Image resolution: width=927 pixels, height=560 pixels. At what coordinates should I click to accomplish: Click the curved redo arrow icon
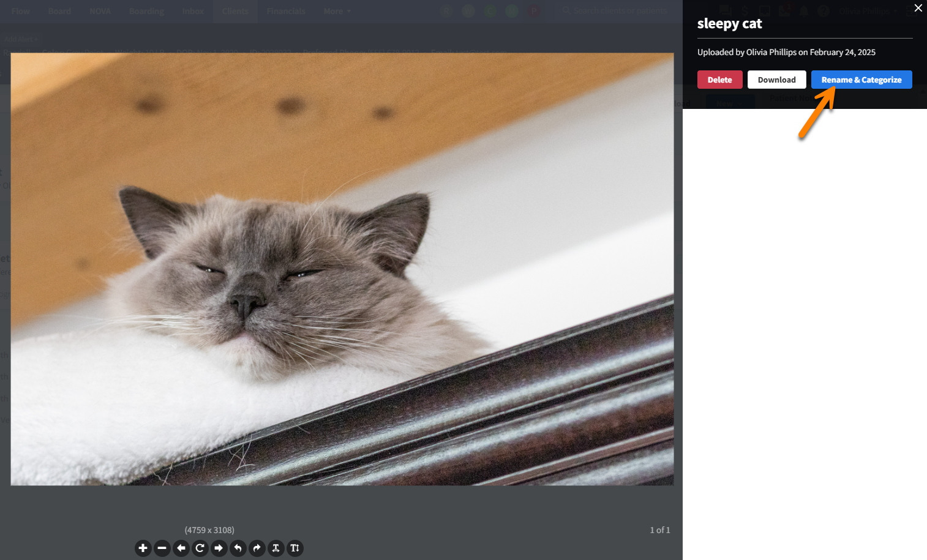(x=257, y=548)
